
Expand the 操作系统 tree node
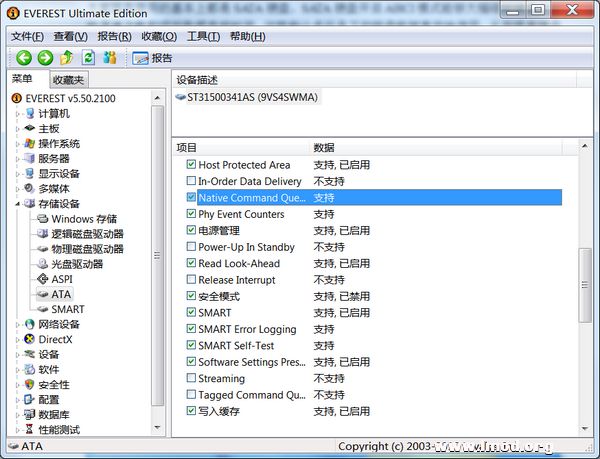[x=17, y=144]
